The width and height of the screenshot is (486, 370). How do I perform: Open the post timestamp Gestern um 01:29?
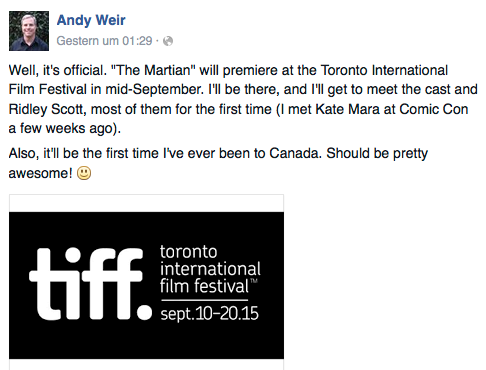[104, 41]
